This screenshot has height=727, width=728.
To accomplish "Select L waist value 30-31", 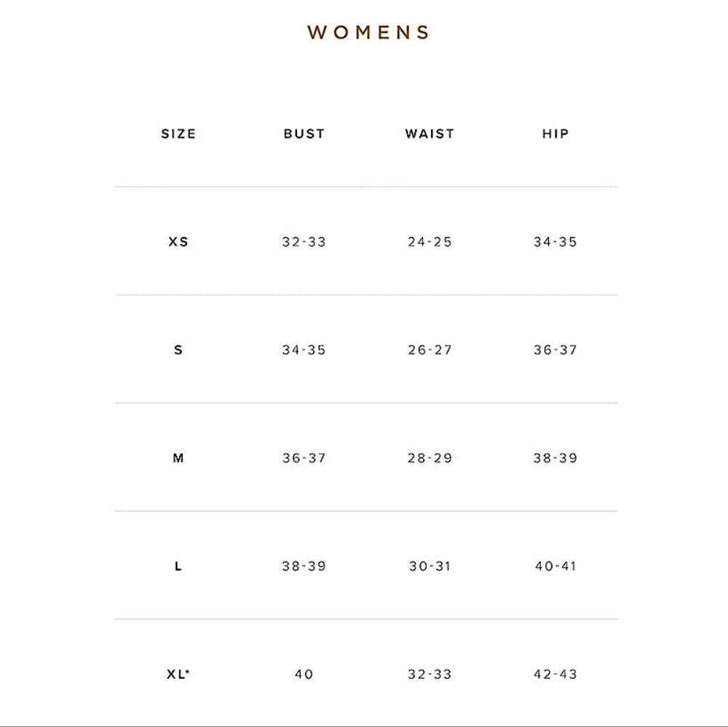I will coord(430,566).
